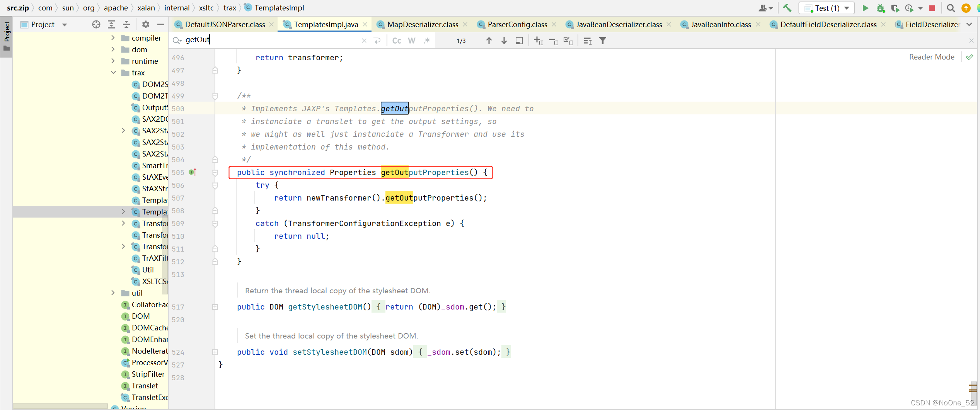Click the locate in project crosshair icon
980x410 pixels.
pos(96,24)
